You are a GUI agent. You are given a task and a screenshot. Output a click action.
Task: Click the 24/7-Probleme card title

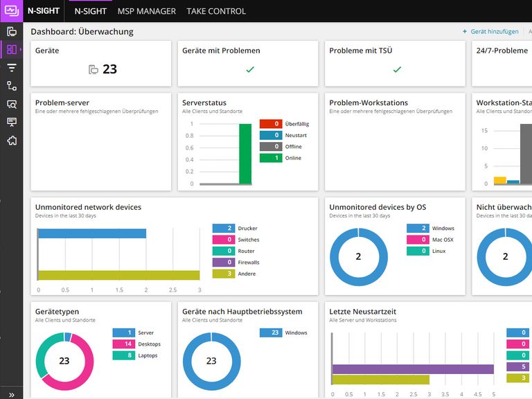pyautogui.click(x=502, y=51)
